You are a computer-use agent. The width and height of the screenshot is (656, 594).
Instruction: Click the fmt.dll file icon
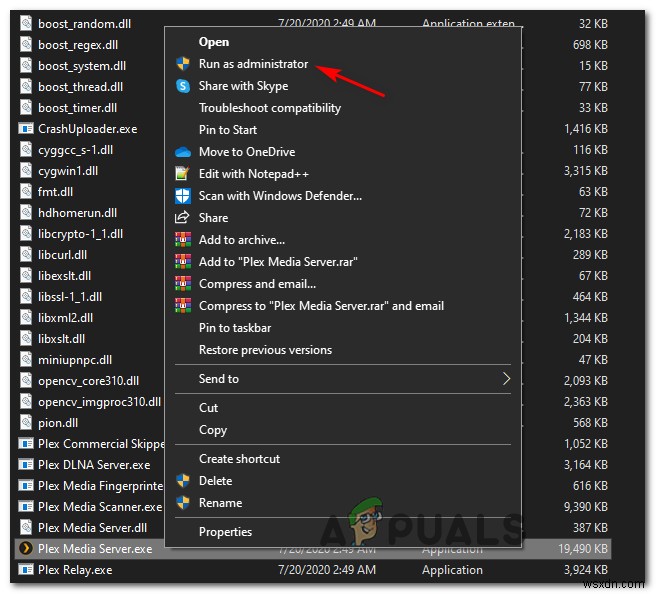tap(26, 192)
